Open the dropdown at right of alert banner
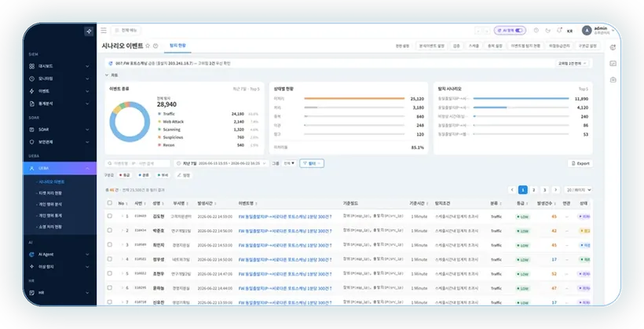The image size is (644, 329). click(x=573, y=64)
